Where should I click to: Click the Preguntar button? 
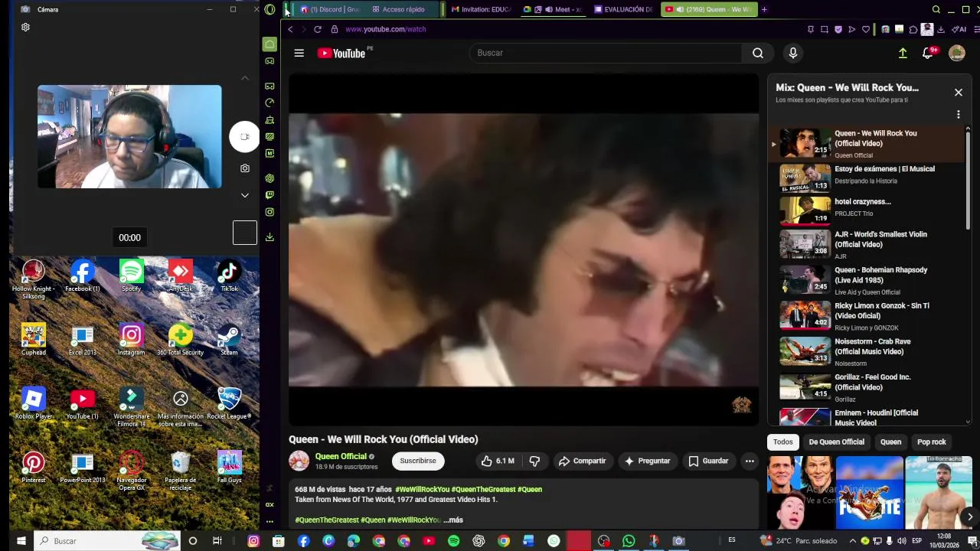647,461
